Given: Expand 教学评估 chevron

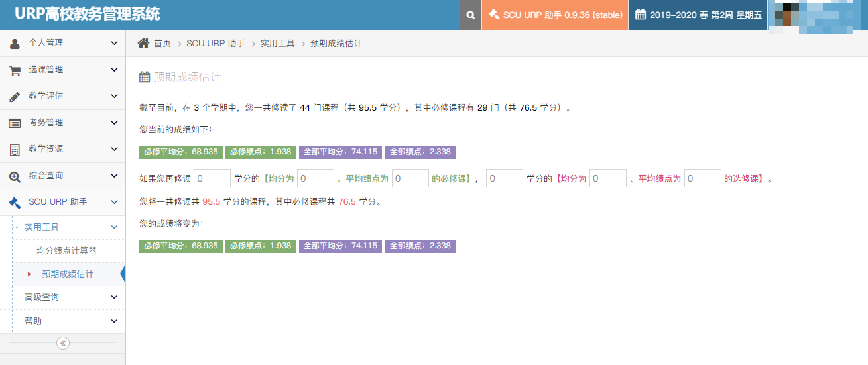Looking at the screenshot, I should click(114, 96).
